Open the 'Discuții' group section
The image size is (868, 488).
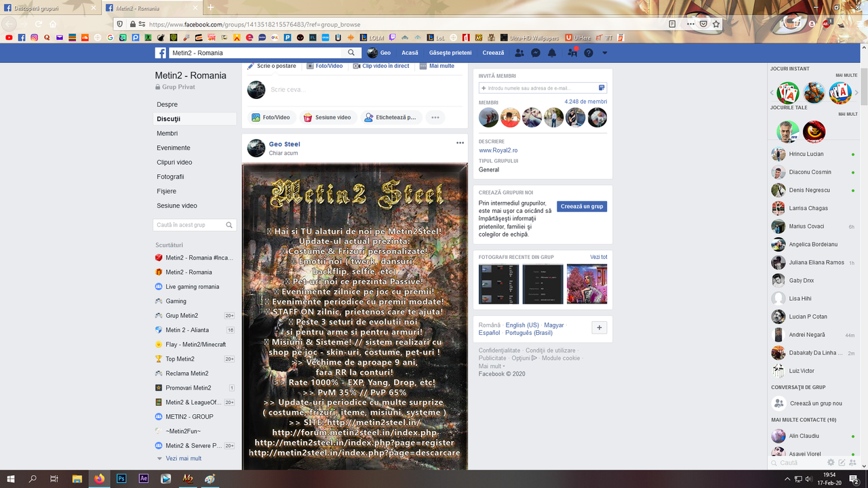(x=195, y=119)
